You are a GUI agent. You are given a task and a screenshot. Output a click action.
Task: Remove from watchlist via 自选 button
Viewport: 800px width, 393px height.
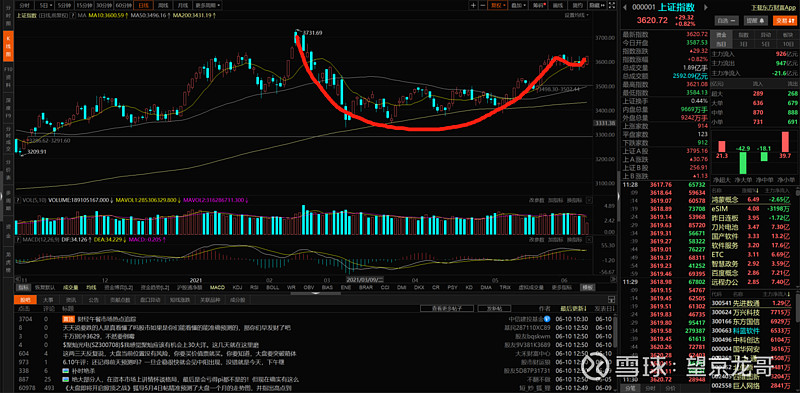[x=727, y=21]
